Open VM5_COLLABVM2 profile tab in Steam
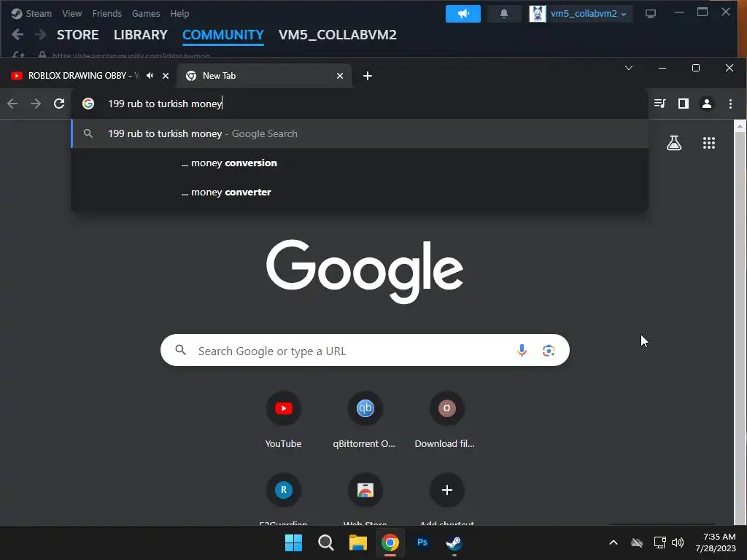 [337, 35]
